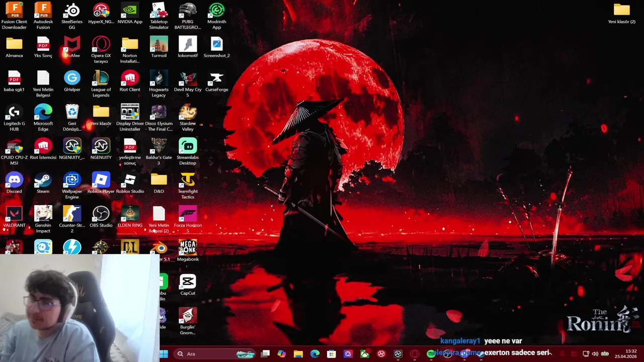
Task: Open the Riot Client shortcut
Action: pos(130,81)
